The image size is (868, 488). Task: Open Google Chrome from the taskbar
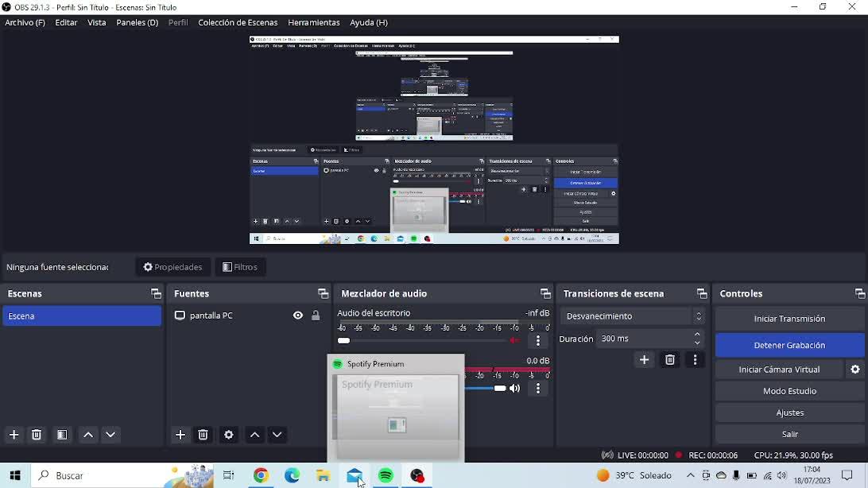[261, 476]
